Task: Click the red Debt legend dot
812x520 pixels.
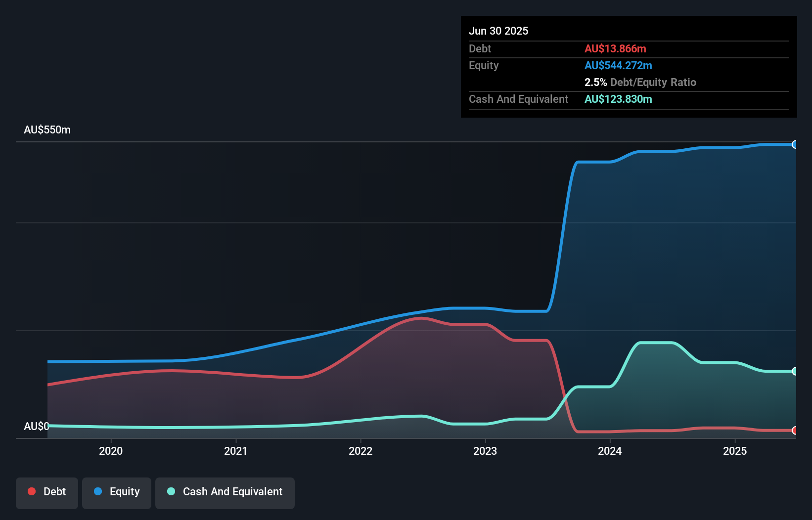Action: (32, 491)
